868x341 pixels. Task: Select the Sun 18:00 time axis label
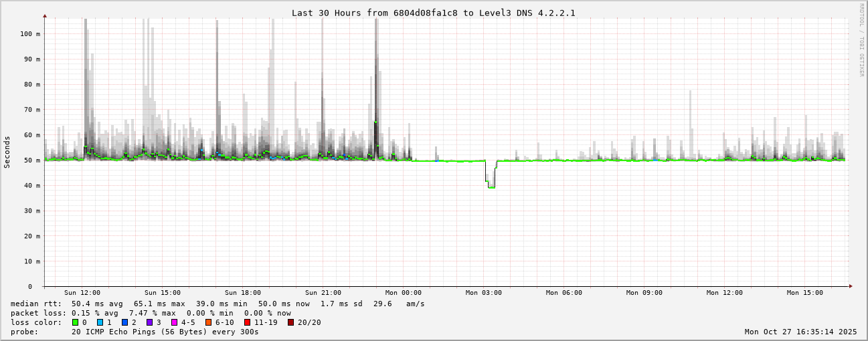pos(243,293)
